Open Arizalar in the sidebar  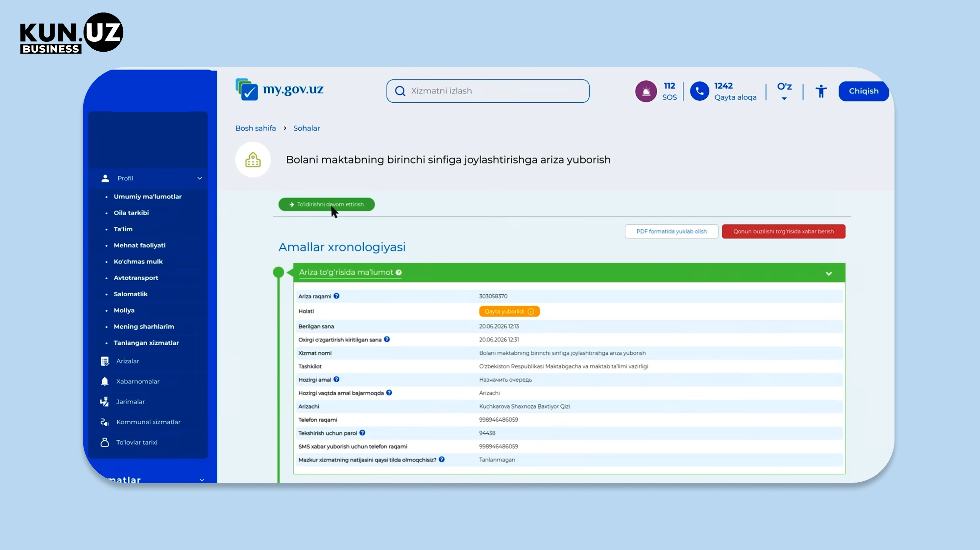pos(128,361)
